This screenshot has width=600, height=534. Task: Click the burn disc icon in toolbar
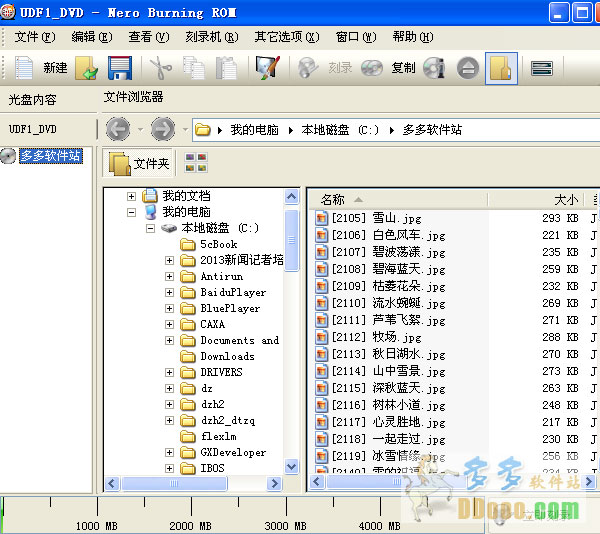tap(308, 68)
